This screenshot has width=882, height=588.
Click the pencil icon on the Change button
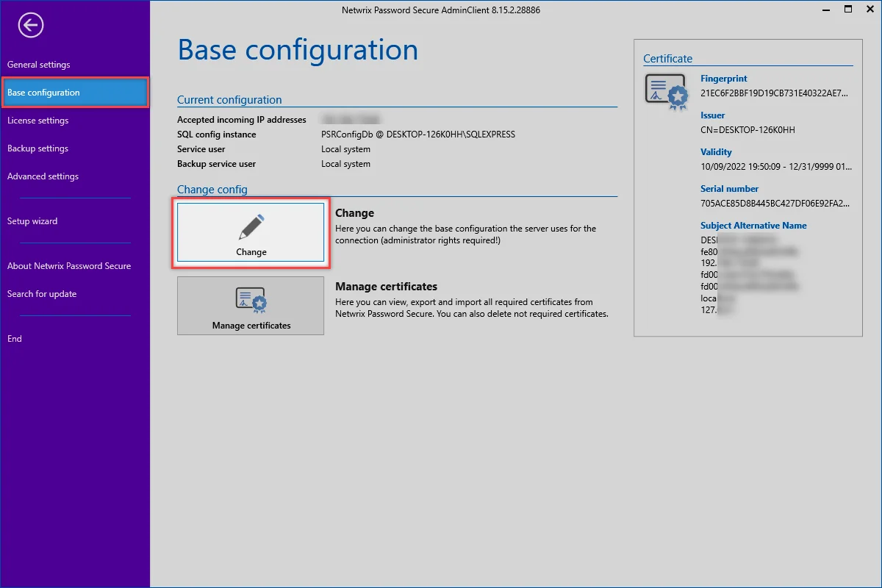pyautogui.click(x=251, y=227)
